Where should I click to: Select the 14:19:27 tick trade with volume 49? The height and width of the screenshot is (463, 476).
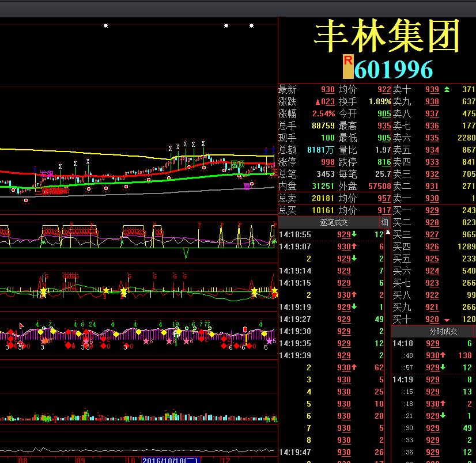[x=331, y=319]
